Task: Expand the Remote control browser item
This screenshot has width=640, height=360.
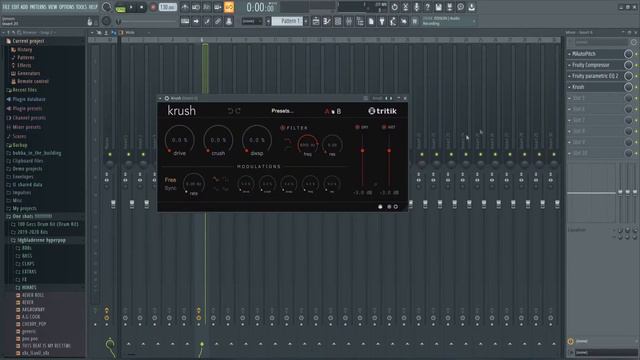Action: (x=33, y=81)
